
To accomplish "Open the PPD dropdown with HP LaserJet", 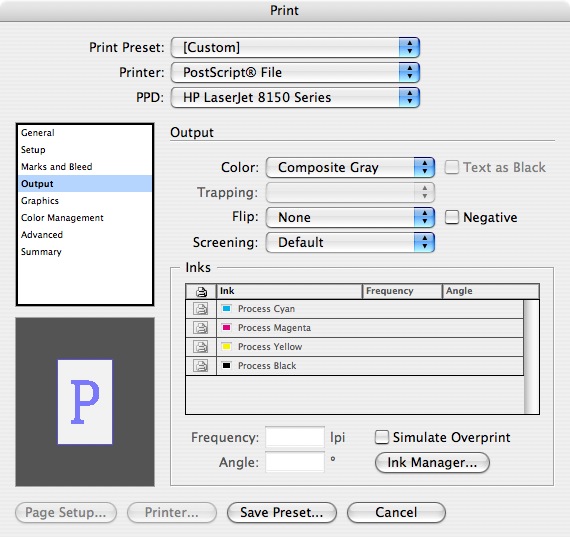I will point(295,97).
